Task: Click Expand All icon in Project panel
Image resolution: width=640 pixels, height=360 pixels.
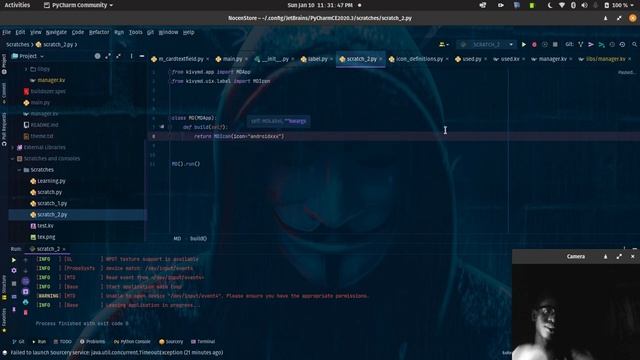Action: coord(108,56)
